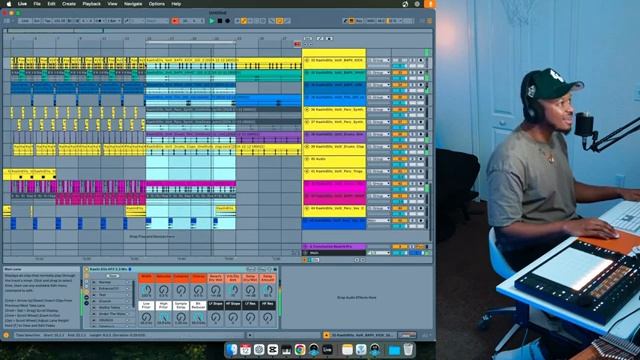Viewport: 640px width, 360px height.
Task: Click the Ableton Live icon in the Dock
Action: pos(327,350)
